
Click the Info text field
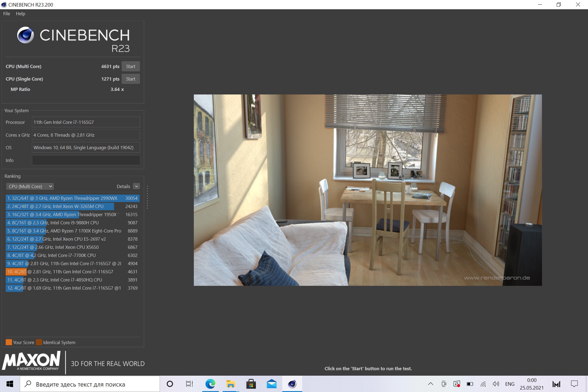(86, 160)
